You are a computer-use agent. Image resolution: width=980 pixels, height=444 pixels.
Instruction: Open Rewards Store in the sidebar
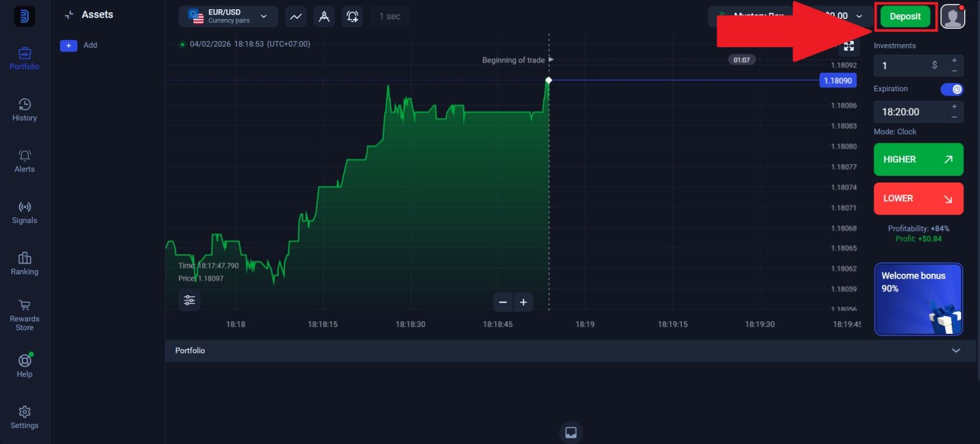click(x=24, y=315)
